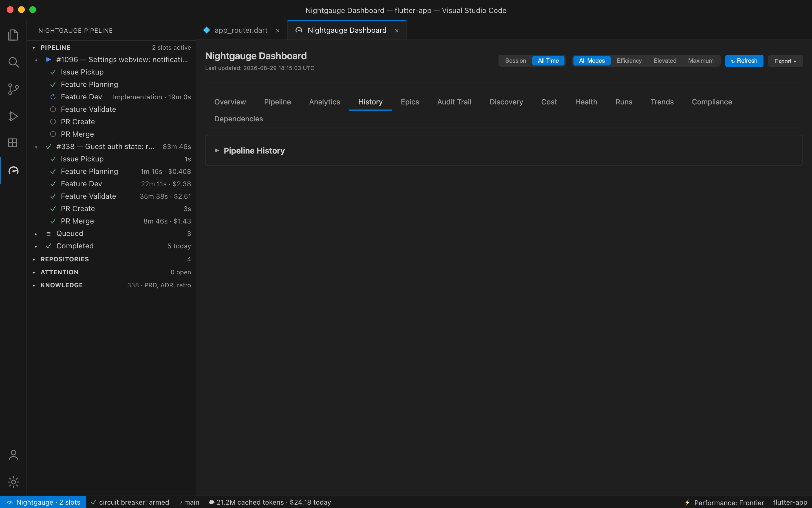Viewport: 812px width, 508px height.
Task: Collapse the PIPELINE section
Action: tap(34, 48)
